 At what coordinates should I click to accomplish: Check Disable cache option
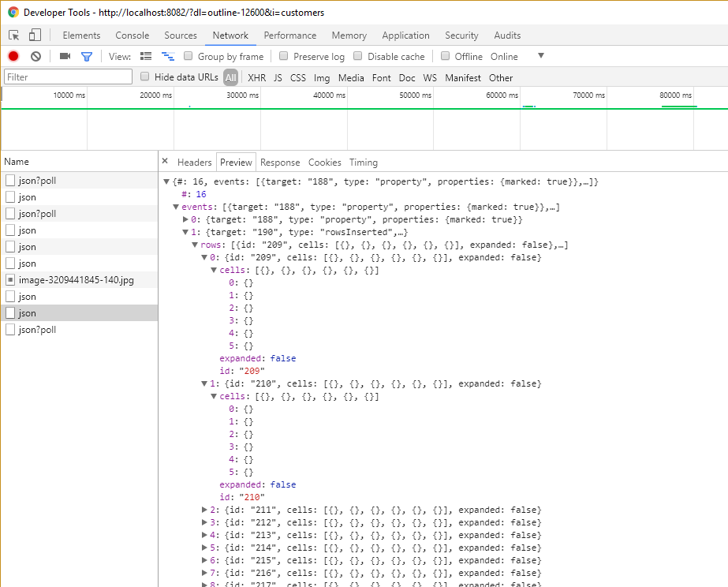(357, 56)
